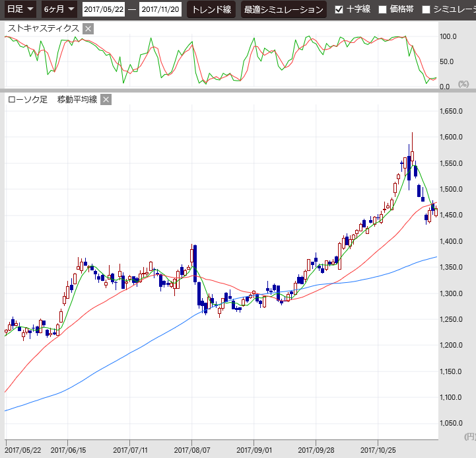Open the 日足 timeframe dropdown
The image size is (476, 458).
point(20,9)
